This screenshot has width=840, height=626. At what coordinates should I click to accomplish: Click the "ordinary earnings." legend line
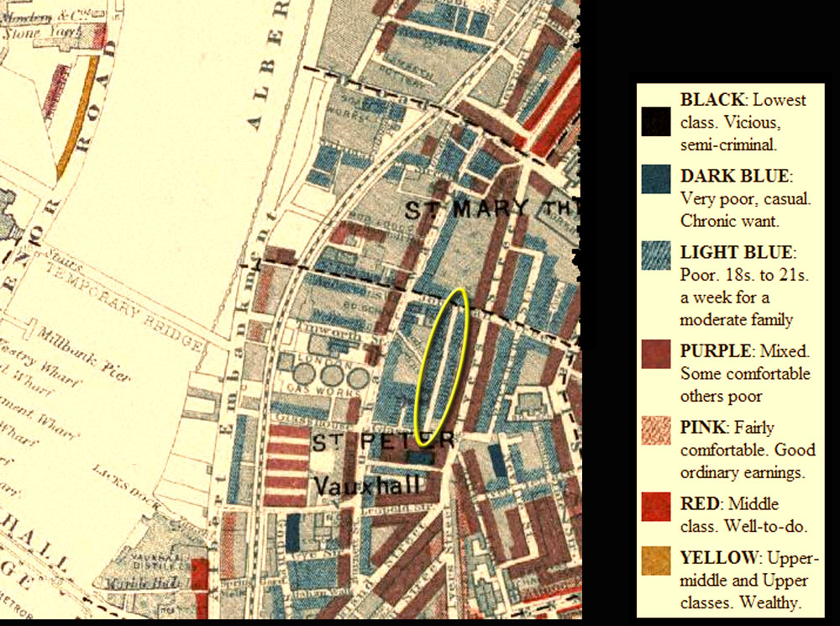pyautogui.click(x=743, y=472)
